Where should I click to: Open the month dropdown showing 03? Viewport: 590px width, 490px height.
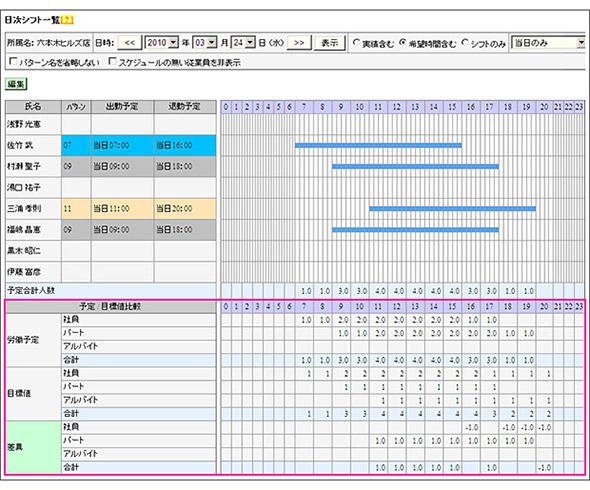[x=205, y=43]
